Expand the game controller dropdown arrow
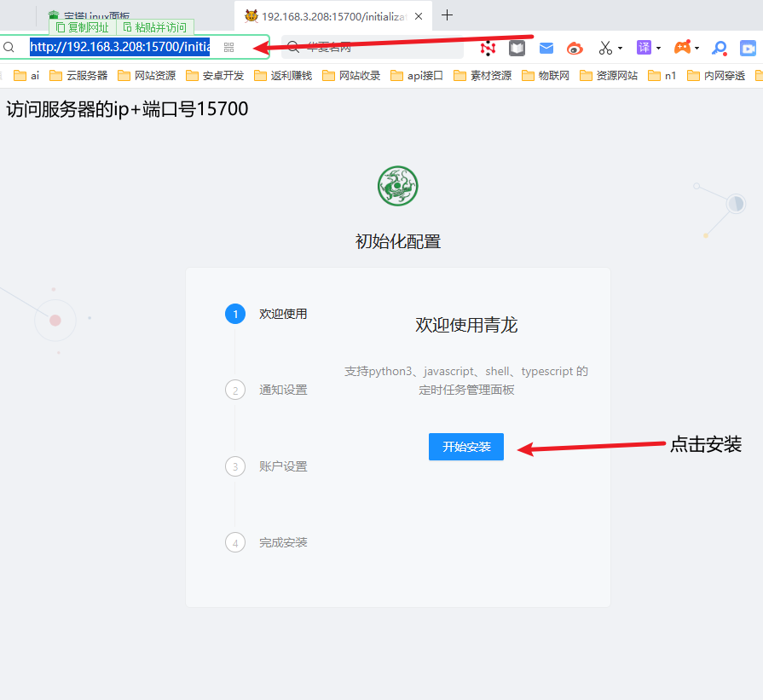Image resolution: width=763 pixels, height=700 pixels. pos(697,48)
